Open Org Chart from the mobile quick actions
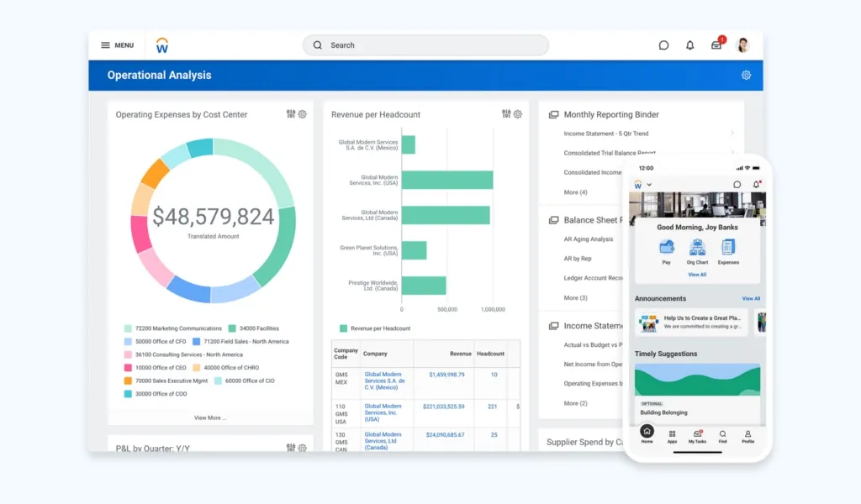 [x=697, y=247]
